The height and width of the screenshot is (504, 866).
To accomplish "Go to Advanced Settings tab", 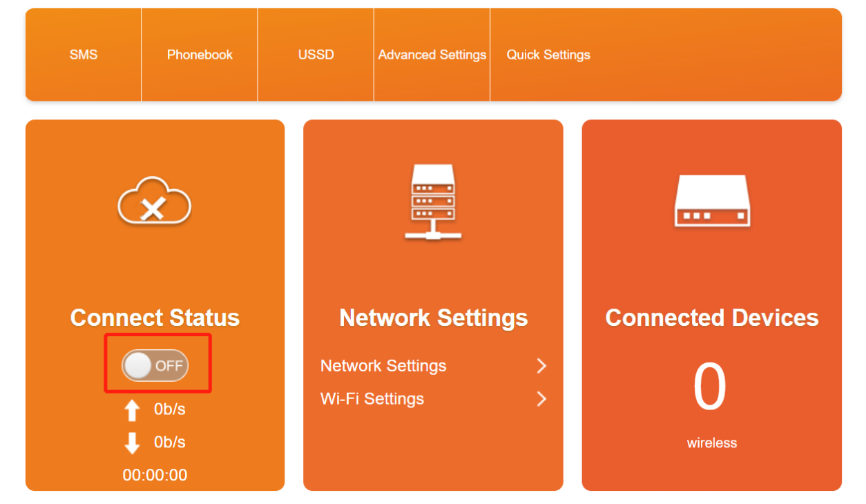I will coord(432,55).
